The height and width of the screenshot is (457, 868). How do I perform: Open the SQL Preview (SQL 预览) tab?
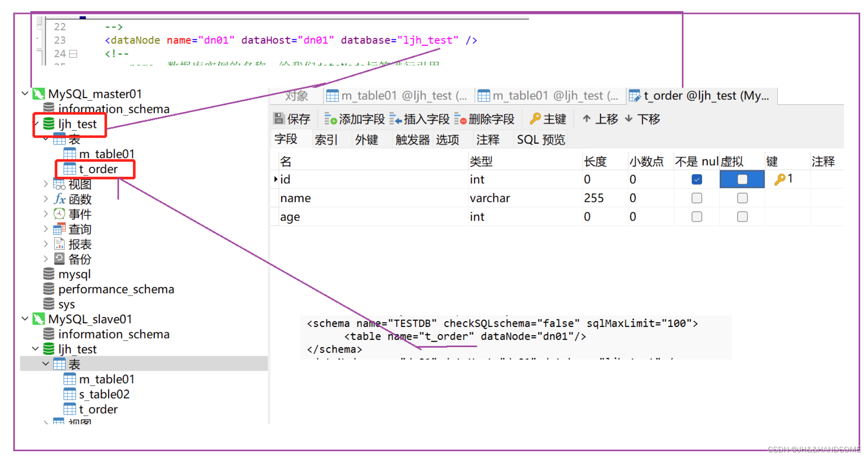(541, 139)
